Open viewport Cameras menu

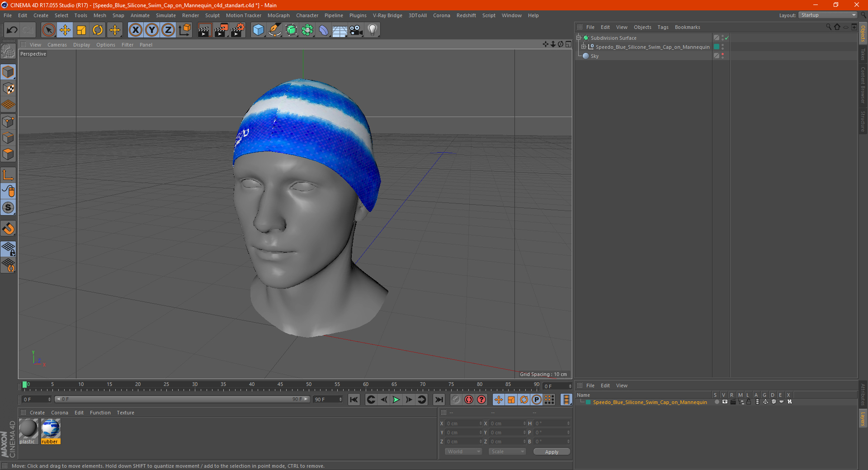point(57,45)
